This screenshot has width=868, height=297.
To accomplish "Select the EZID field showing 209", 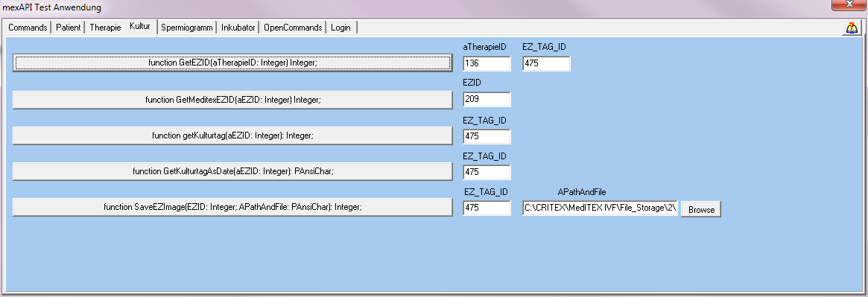I will tap(487, 100).
